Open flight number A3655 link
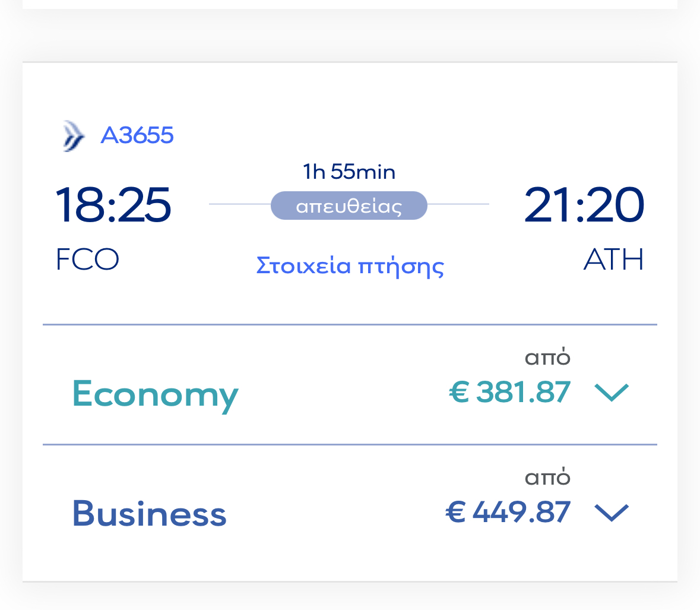The height and width of the screenshot is (610, 700). (x=137, y=135)
